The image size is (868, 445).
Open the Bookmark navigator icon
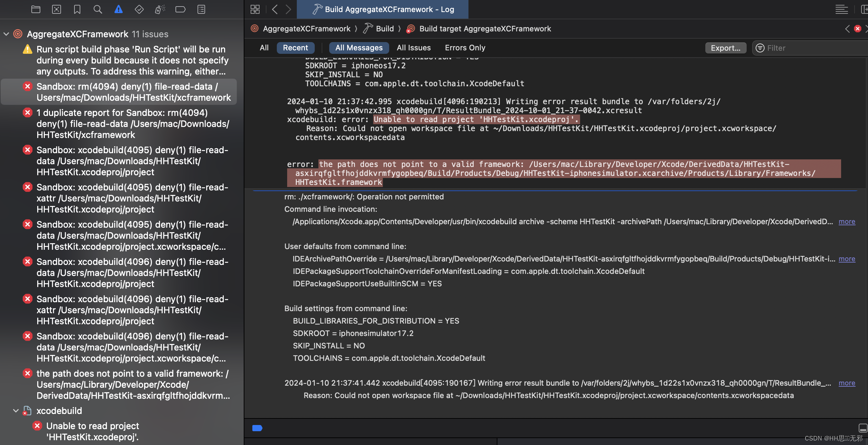pyautogui.click(x=77, y=9)
